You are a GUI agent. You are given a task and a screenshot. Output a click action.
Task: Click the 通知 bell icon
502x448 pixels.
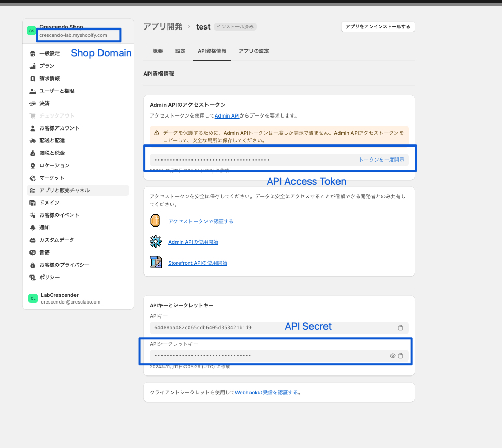point(33,228)
